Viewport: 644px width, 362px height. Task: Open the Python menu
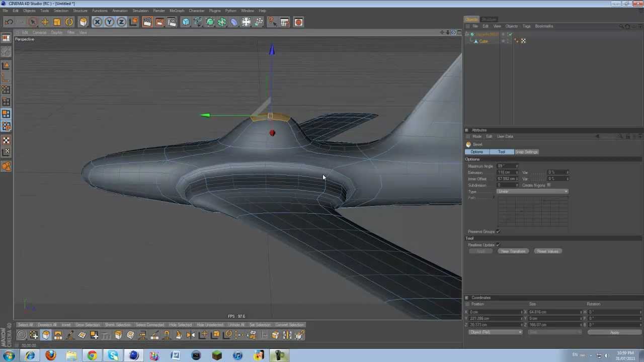click(x=230, y=11)
